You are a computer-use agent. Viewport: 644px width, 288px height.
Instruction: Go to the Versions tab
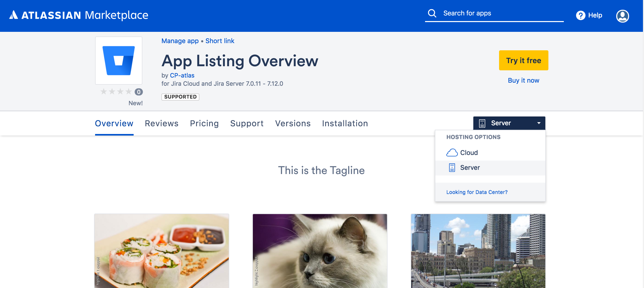293,123
